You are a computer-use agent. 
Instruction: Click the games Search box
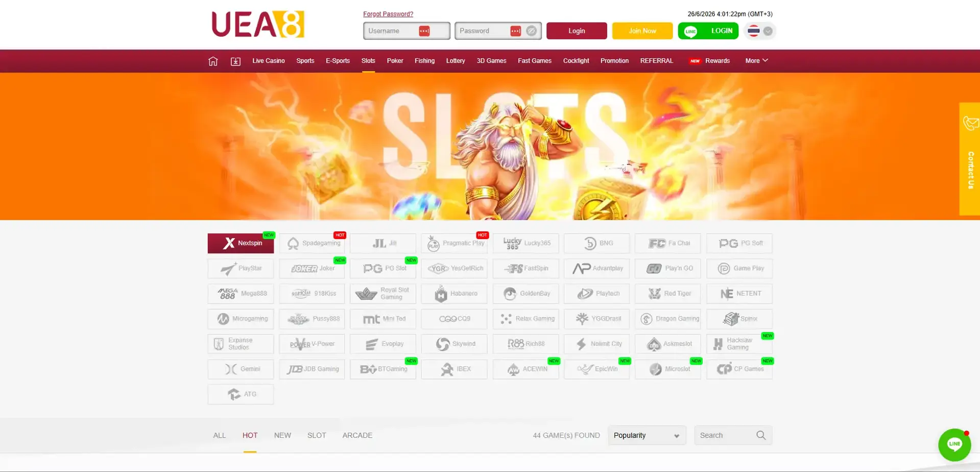tap(733, 435)
